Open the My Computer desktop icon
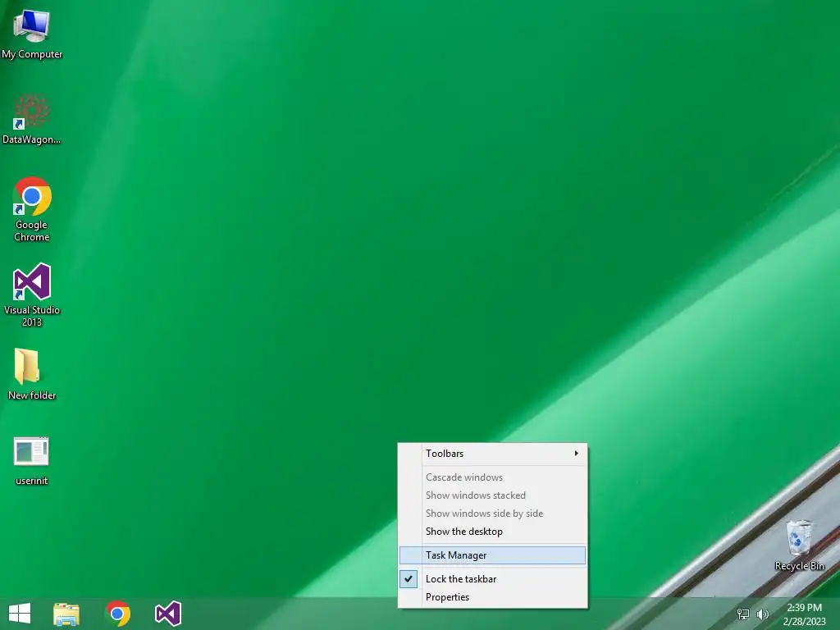840x630 pixels. [32, 34]
